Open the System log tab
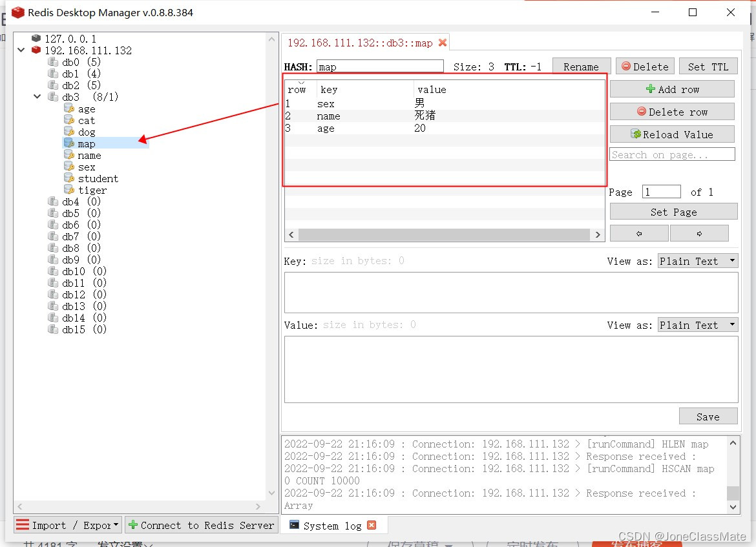The width and height of the screenshot is (756, 547). [x=332, y=526]
